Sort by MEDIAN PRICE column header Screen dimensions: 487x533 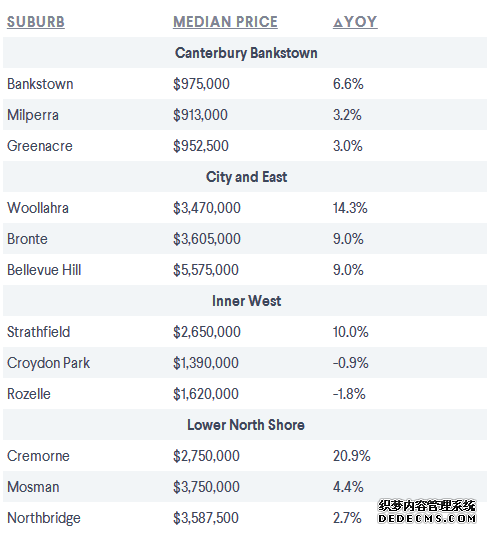click(x=225, y=22)
